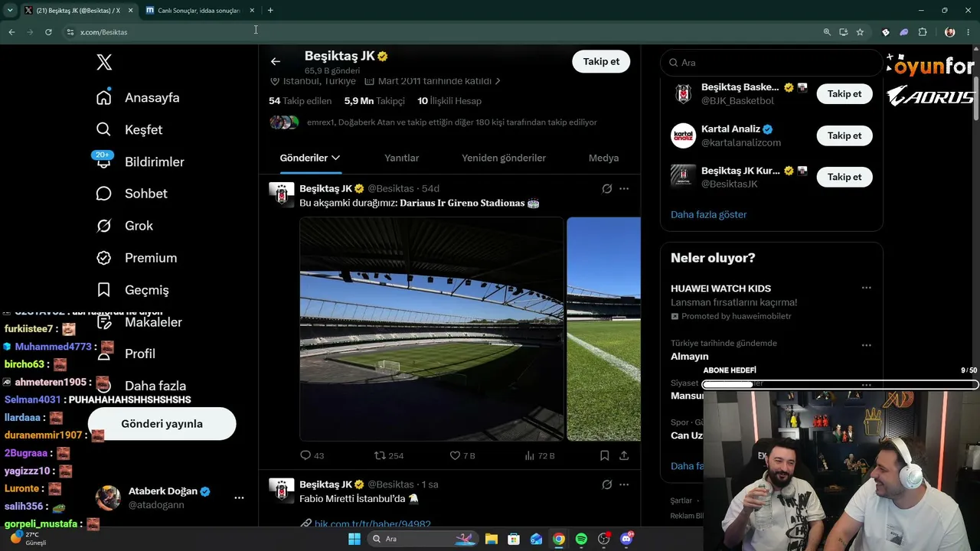The image size is (980, 551).
Task: Select the Beşiktaş JK browser tab
Action: tap(79, 10)
